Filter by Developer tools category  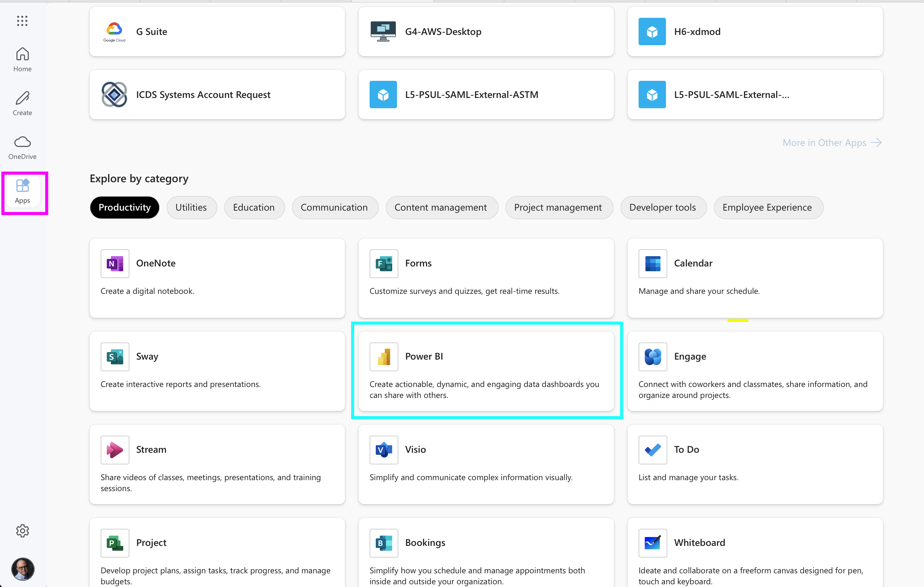click(662, 207)
